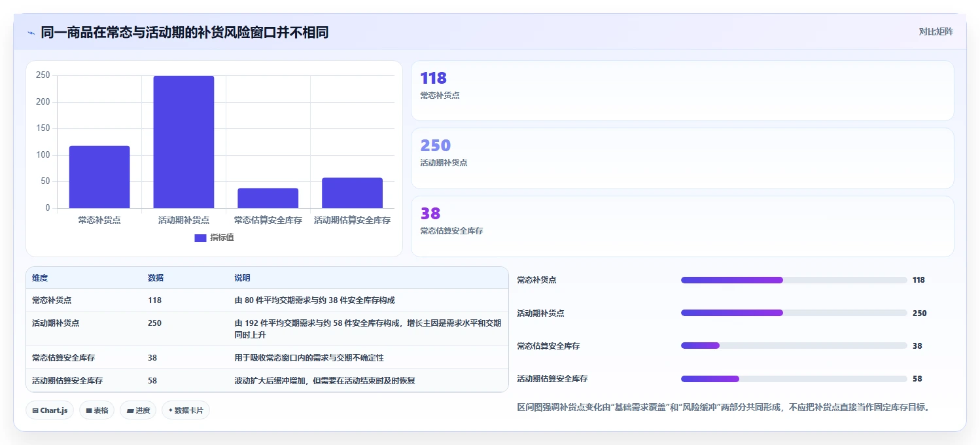Image resolution: width=980 pixels, height=445 pixels.
Task: Click the 常态补货点 label in progress list
Action: point(536,280)
